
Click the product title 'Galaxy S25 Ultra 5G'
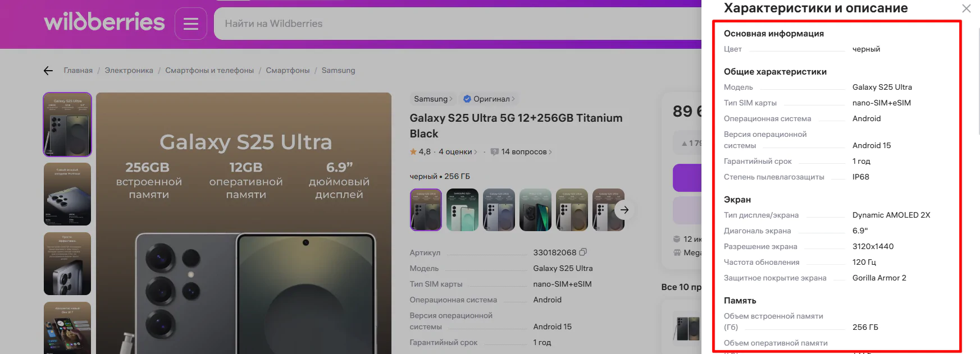516,126
